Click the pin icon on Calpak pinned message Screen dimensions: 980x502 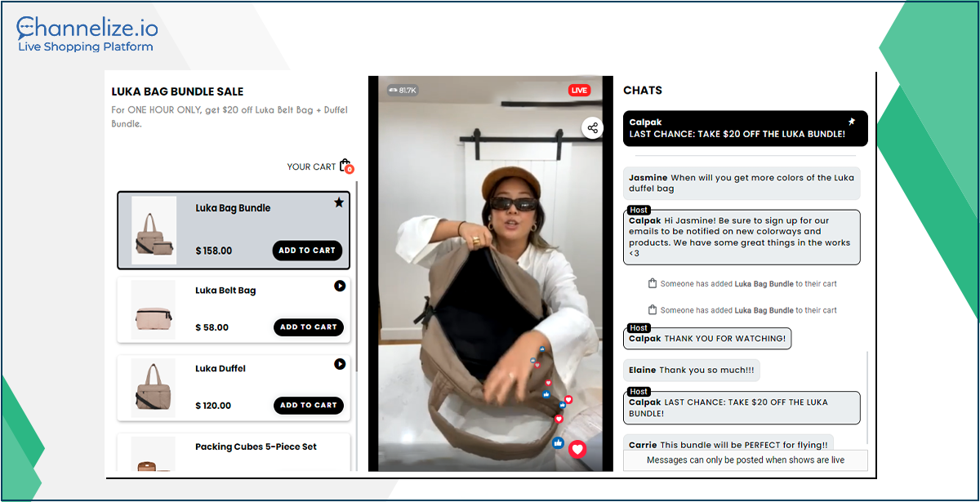(852, 122)
